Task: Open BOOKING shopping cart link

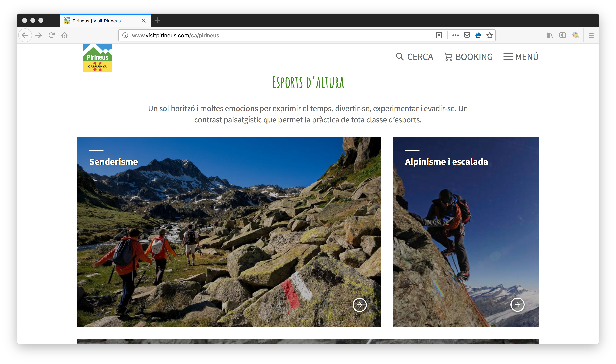Action: [468, 57]
